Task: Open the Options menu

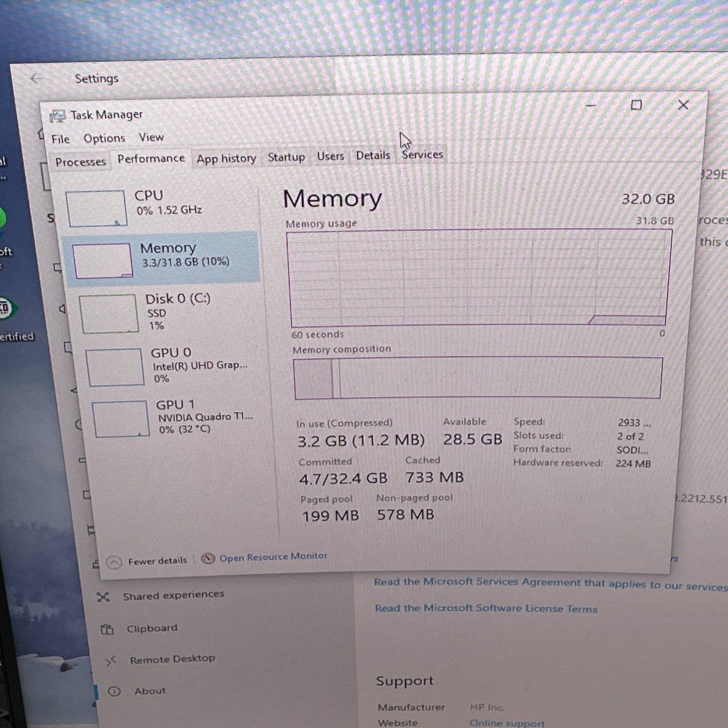Action: tap(104, 139)
